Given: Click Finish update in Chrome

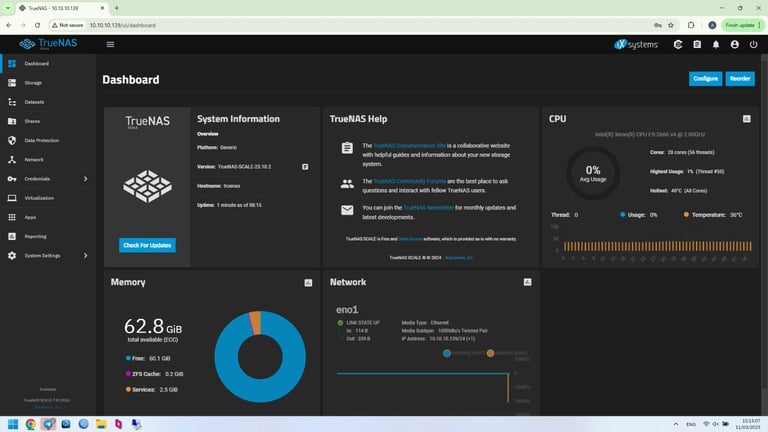Looking at the screenshot, I should pyautogui.click(x=742, y=25).
